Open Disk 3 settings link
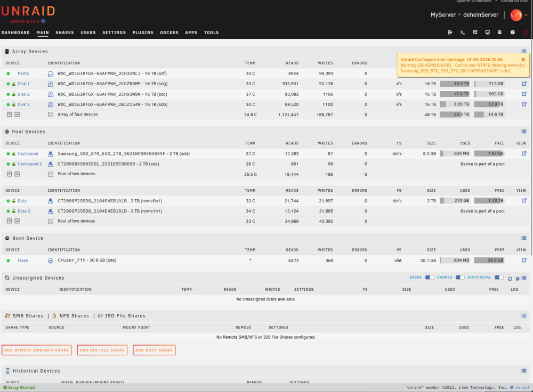Image resolution: width=533 pixels, height=392 pixels. click(23, 104)
